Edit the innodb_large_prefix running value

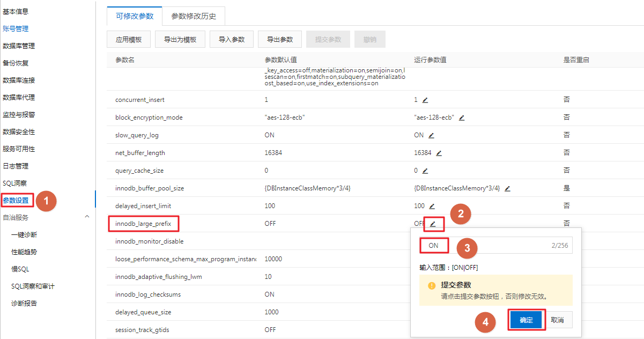[433, 224]
